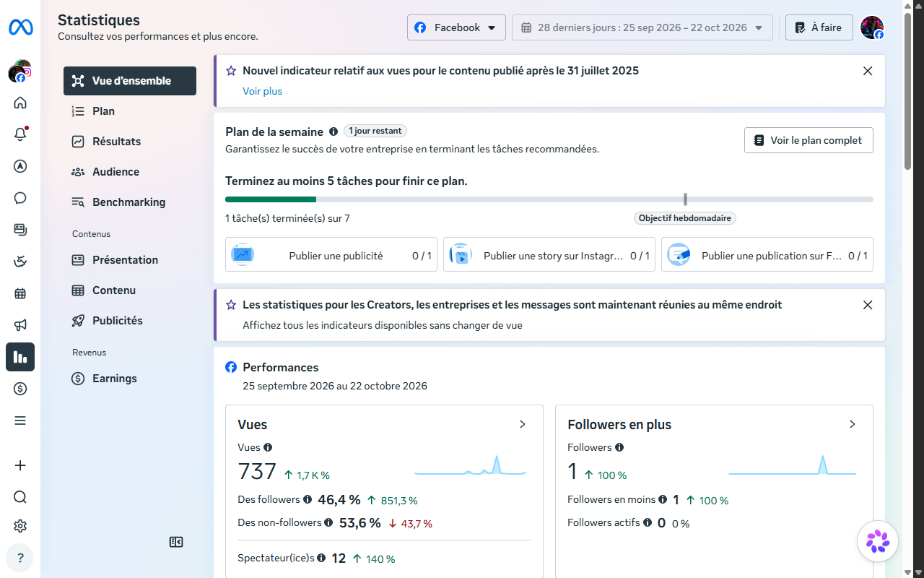Click the profile avatar at top right
The height and width of the screenshot is (578, 924).
[x=872, y=27]
